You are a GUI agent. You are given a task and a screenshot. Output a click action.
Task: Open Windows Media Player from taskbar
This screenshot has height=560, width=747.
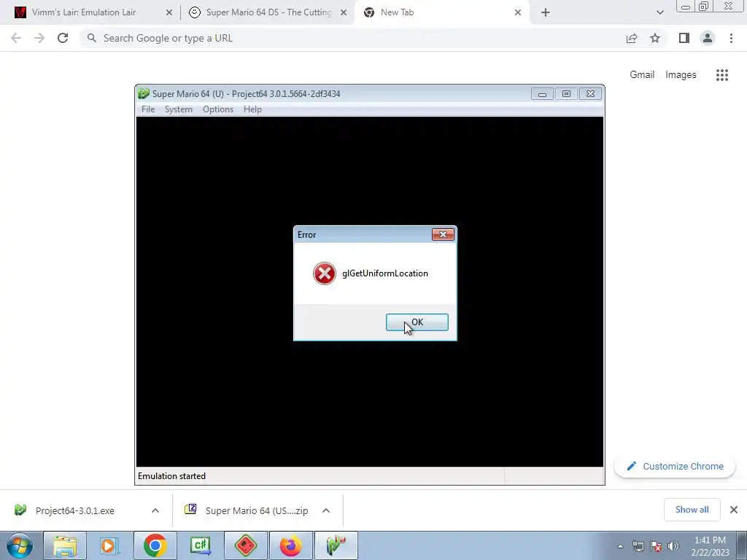pos(109,545)
